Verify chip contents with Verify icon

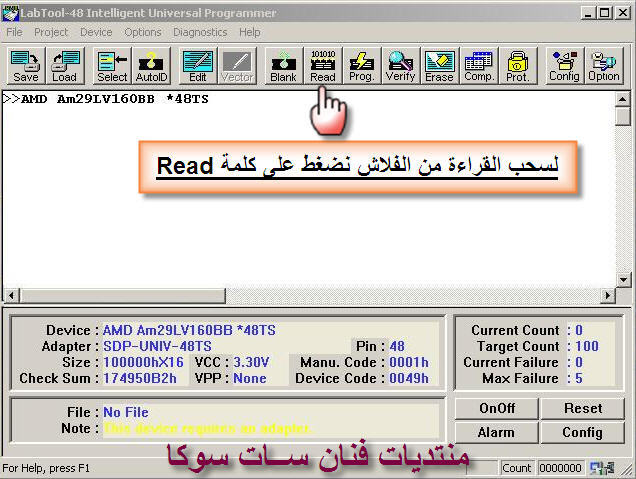click(x=400, y=66)
